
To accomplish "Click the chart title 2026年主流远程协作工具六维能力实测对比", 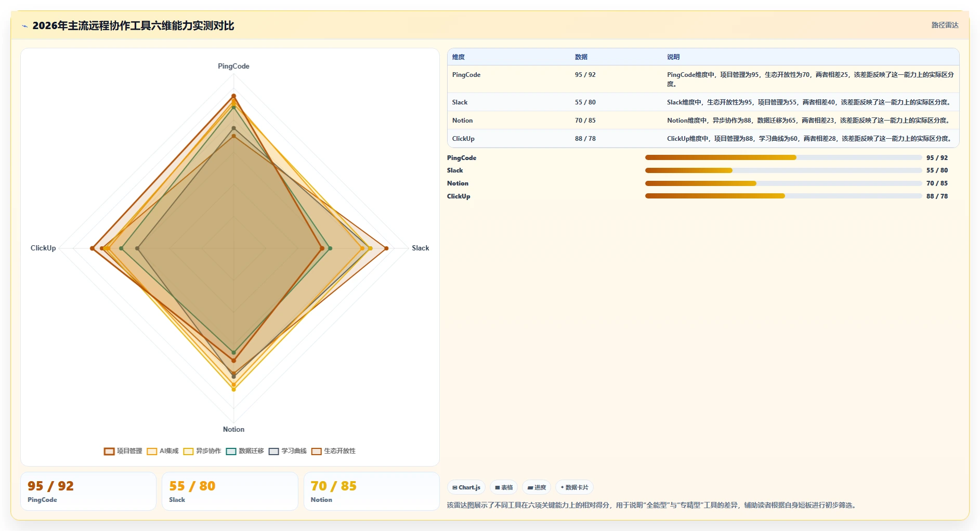I will [x=133, y=26].
